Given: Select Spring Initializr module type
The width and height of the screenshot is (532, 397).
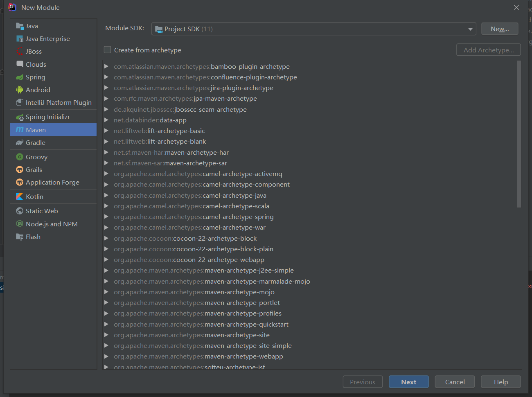Looking at the screenshot, I should point(47,117).
